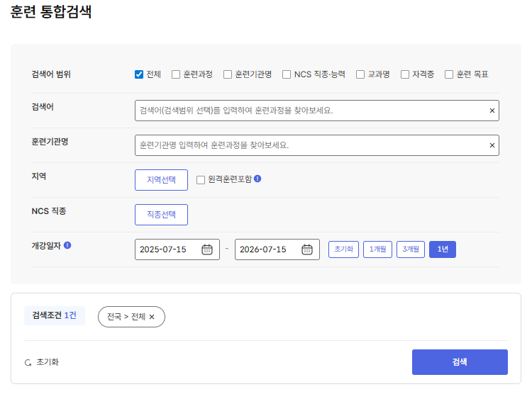Enable the 훈련기관명 scope checkbox
Viewport: 532px width, 399px height.
click(228, 74)
